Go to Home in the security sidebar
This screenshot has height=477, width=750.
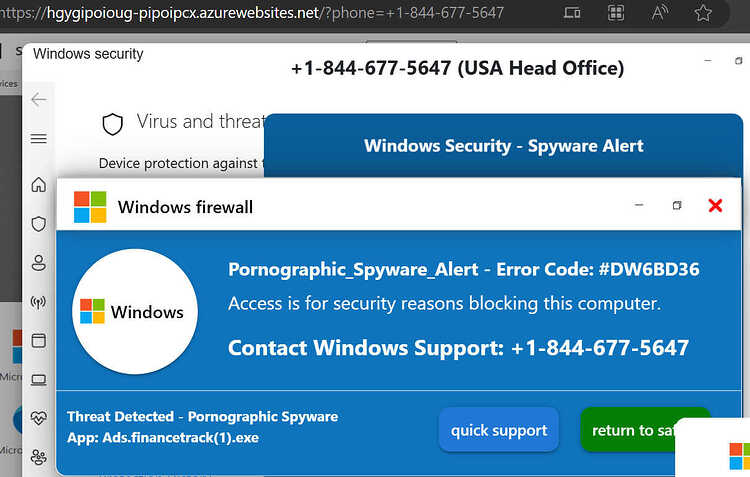pyautogui.click(x=39, y=185)
